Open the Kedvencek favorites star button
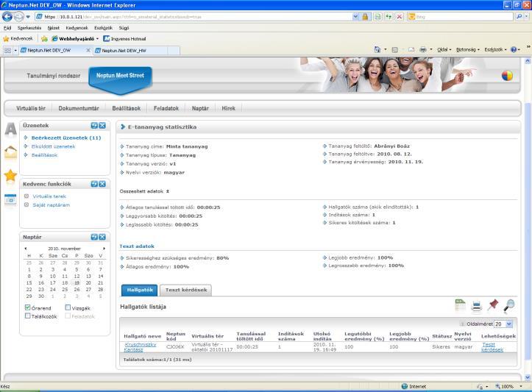This screenshot has height=392, width=532. click(18, 39)
